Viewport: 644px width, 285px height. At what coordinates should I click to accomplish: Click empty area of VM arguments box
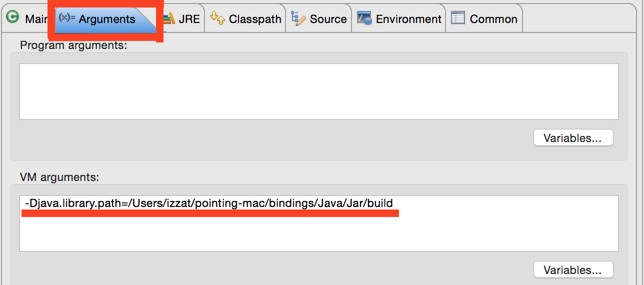coord(319,234)
